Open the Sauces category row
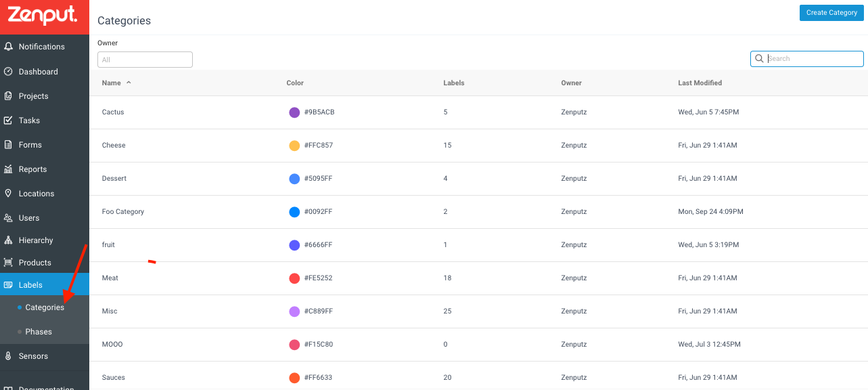The width and height of the screenshot is (868, 390). (478, 376)
